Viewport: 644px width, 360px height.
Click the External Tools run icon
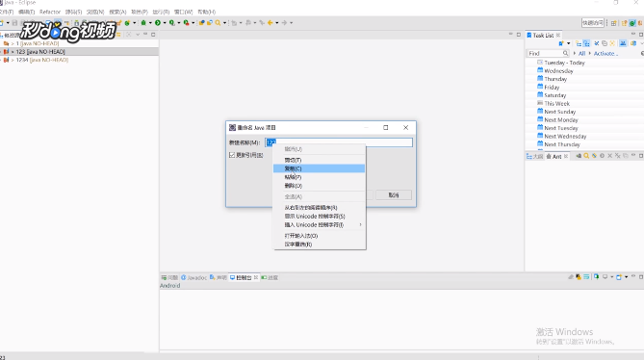[x=187, y=23]
